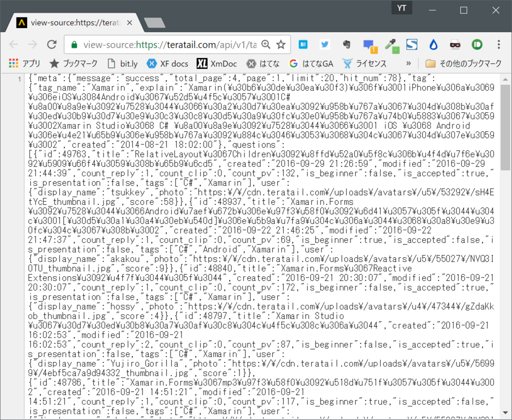Image resolution: width=512 pixels, height=420 pixels.
Task: Open a new tab with the tab button
Action: coord(155,22)
